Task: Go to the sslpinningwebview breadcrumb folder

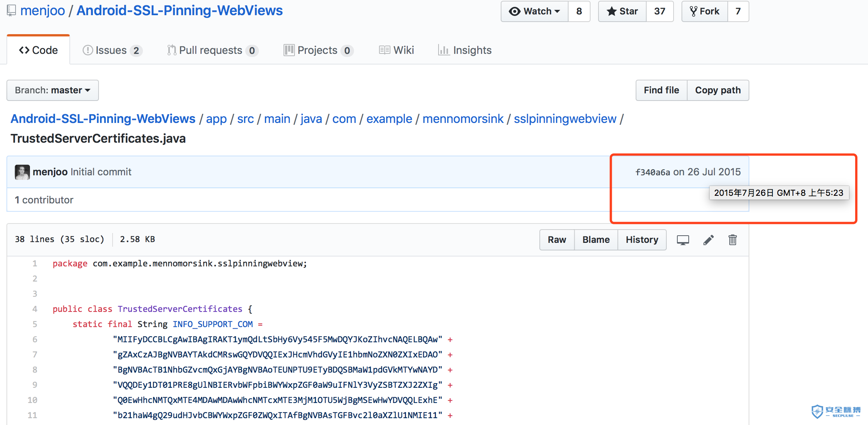Action: pyautogui.click(x=565, y=119)
